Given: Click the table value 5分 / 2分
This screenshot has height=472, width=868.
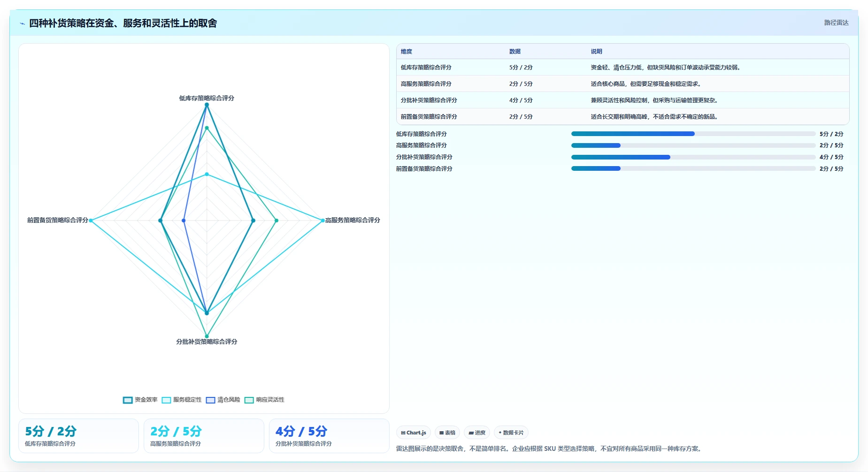Looking at the screenshot, I should [521, 68].
